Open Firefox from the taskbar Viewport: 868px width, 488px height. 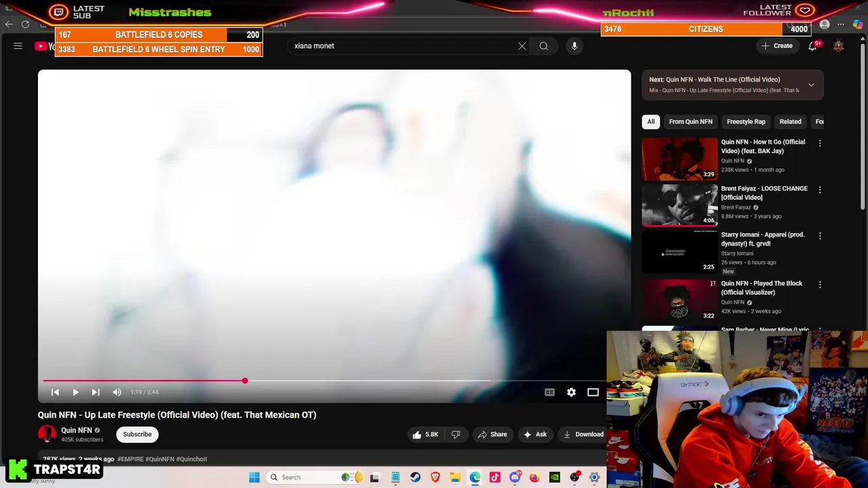[535, 478]
